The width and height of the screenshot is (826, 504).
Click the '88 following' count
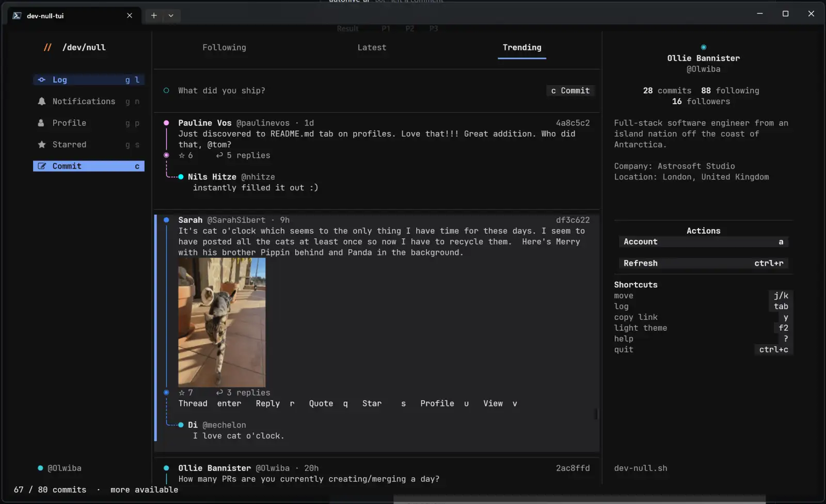(730, 91)
